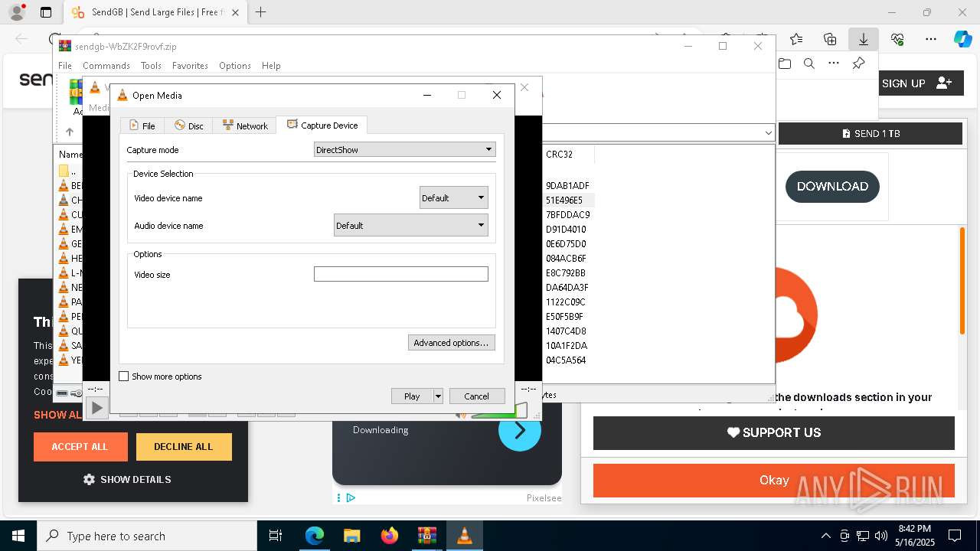Image resolution: width=980 pixels, height=551 pixels.
Task: Select CRC32 value 1407C4D8
Action: [566, 331]
